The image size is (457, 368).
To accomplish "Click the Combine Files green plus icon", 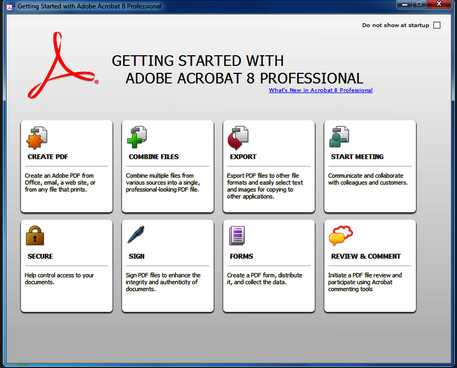I will (x=137, y=137).
